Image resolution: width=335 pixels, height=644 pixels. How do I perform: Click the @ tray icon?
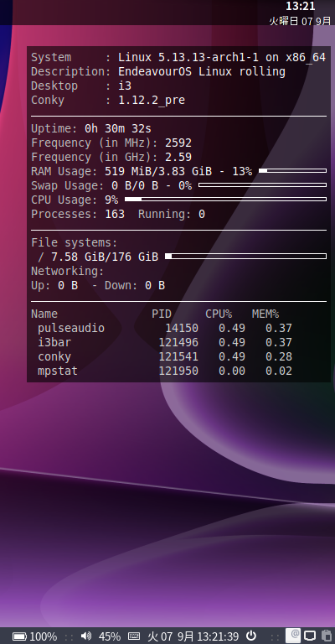point(293,636)
